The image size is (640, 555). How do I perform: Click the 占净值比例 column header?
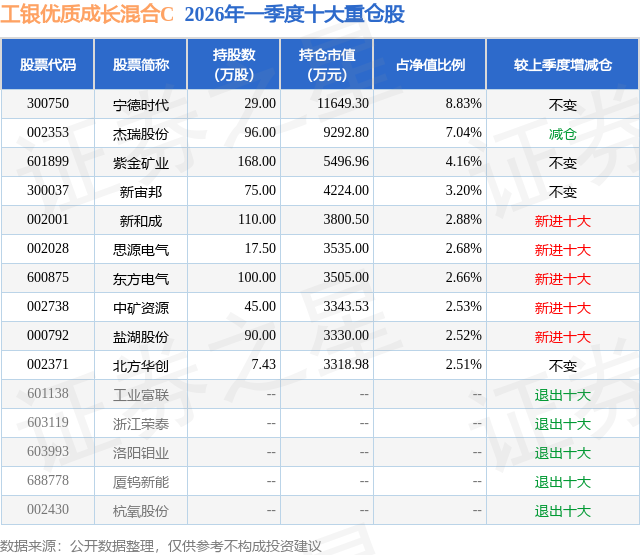tap(430, 64)
